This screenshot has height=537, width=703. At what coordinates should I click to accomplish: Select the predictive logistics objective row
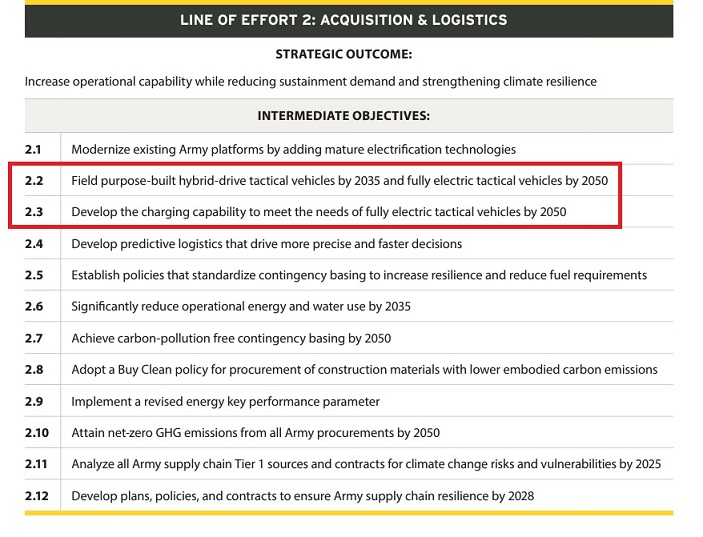266,243
